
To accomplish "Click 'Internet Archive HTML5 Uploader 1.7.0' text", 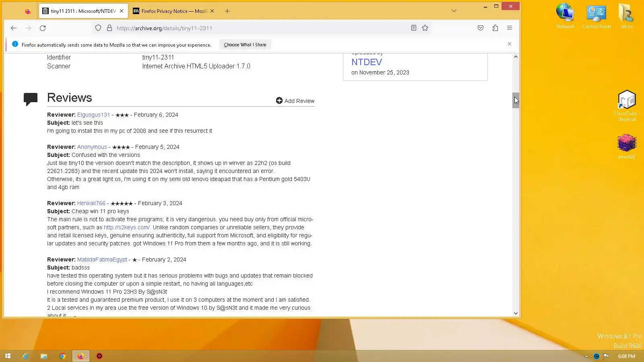I will click(196, 66).
